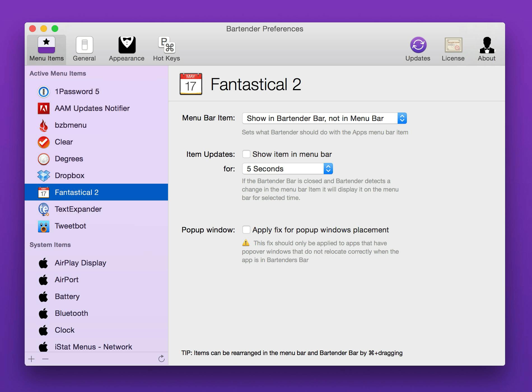Select Tweetbot menu item
The height and width of the screenshot is (392, 532).
tap(70, 226)
